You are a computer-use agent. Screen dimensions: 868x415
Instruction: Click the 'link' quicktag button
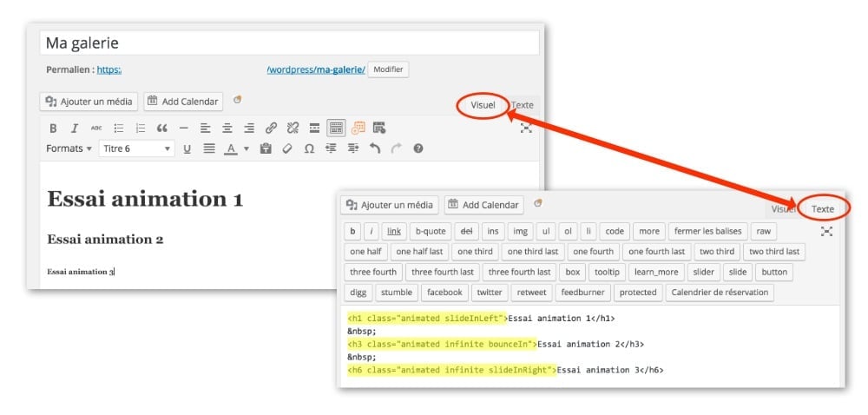394,231
